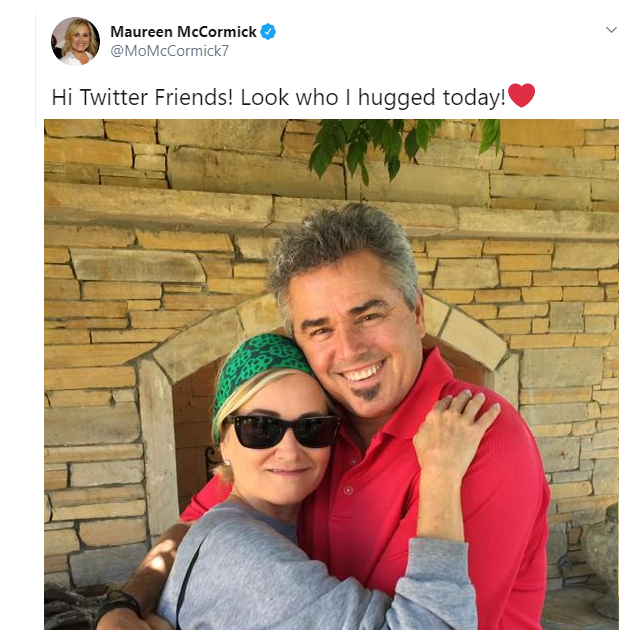Screen dimensions: 636x630
Task: Open the @MoMcCormick7 handle link
Action: (x=170, y=51)
